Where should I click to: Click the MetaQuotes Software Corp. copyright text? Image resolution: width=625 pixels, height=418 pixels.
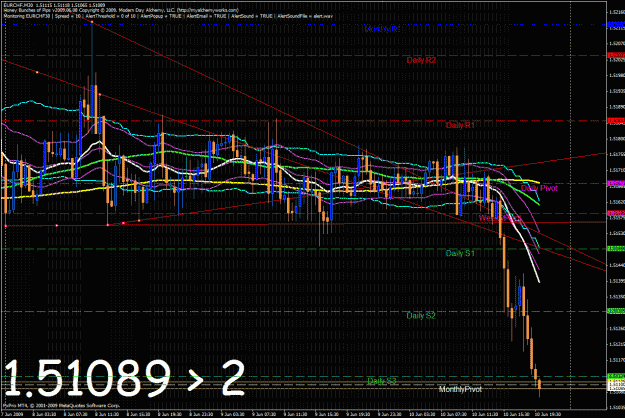click(x=62, y=405)
